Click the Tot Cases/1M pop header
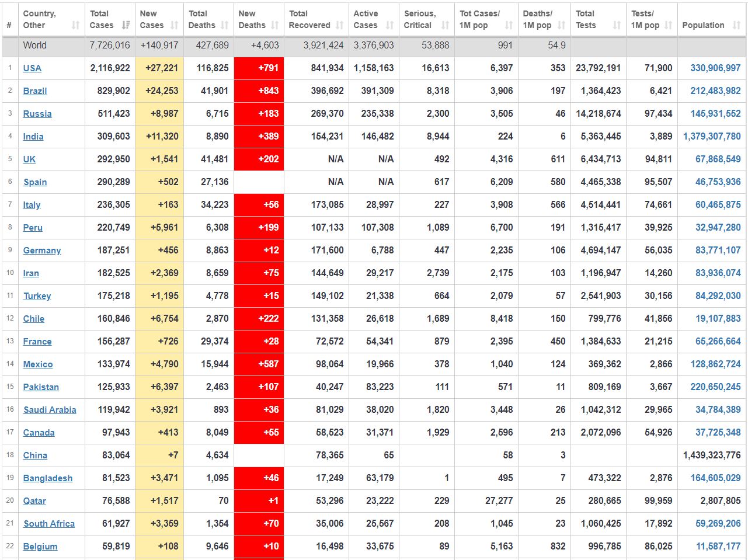Screen dimensions: 748x560 (x=480, y=19)
